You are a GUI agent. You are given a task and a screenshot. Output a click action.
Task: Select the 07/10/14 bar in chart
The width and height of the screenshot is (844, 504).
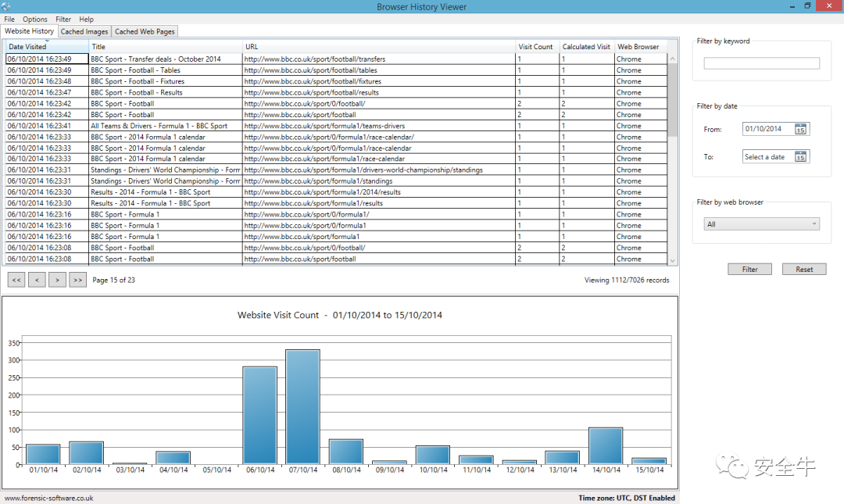[x=303, y=407]
